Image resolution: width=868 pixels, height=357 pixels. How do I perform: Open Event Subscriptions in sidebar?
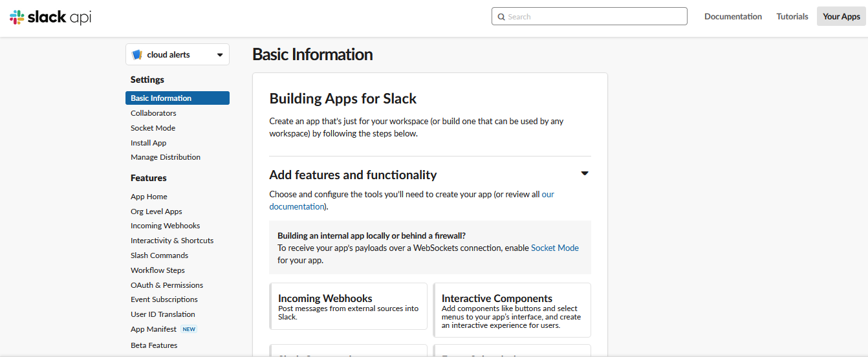[x=164, y=299]
